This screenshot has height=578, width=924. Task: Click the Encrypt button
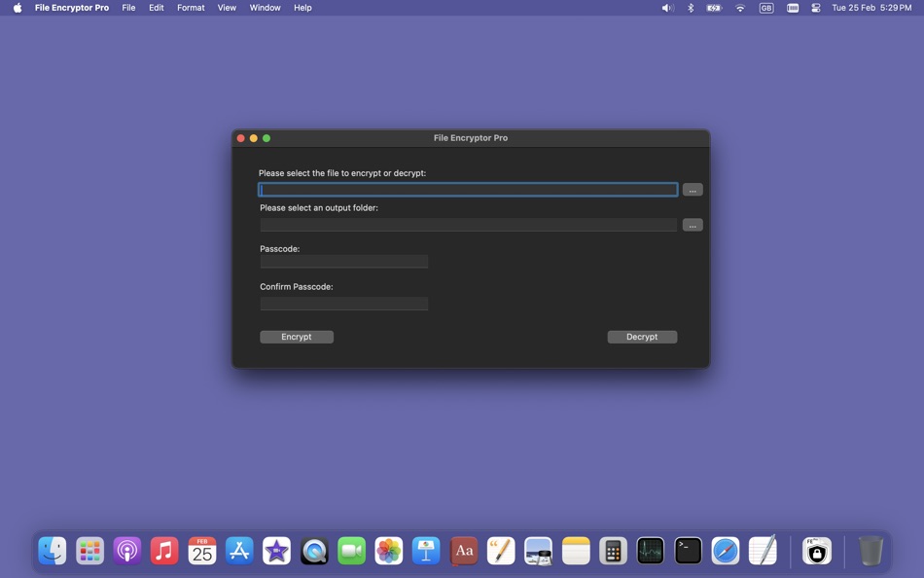[x=297, y=337]
